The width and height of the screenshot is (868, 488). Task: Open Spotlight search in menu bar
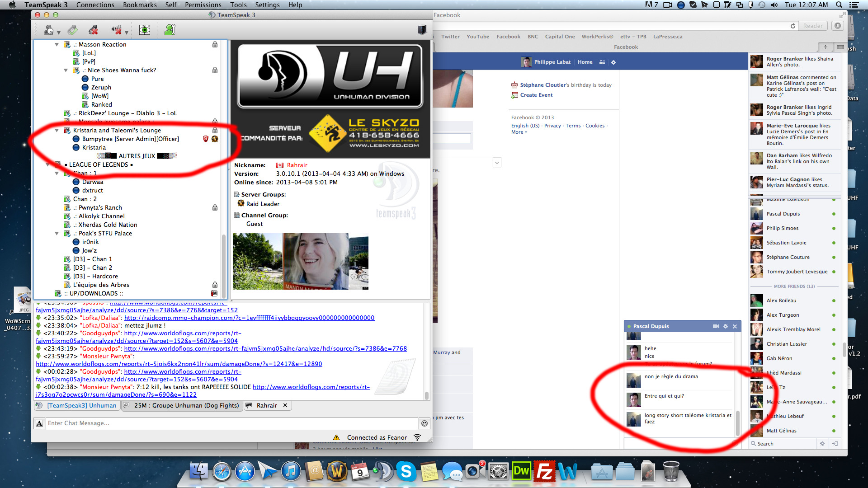pyautogui.click(x=839, y=5)
